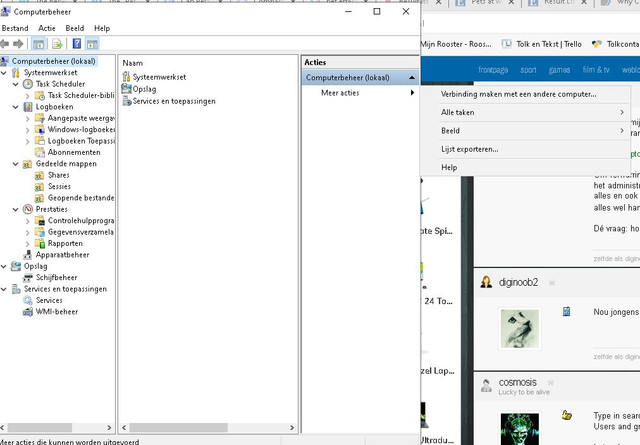Expand the Gegevensverzamelaars node

pyautogui.click(x=27, y=232)
